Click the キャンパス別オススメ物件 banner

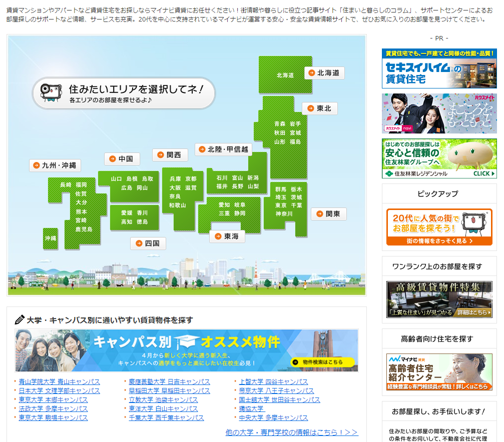click(186, 350)
